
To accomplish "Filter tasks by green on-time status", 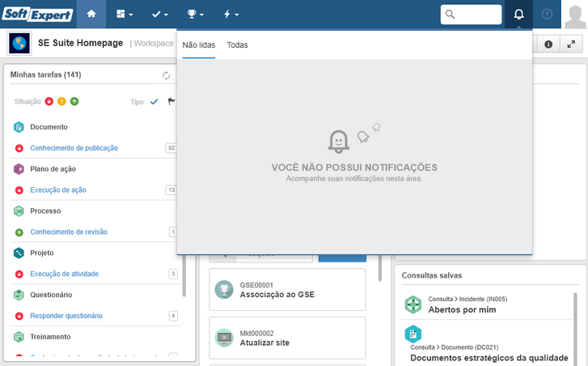I will pyautogui.click(x=74, y=101).
